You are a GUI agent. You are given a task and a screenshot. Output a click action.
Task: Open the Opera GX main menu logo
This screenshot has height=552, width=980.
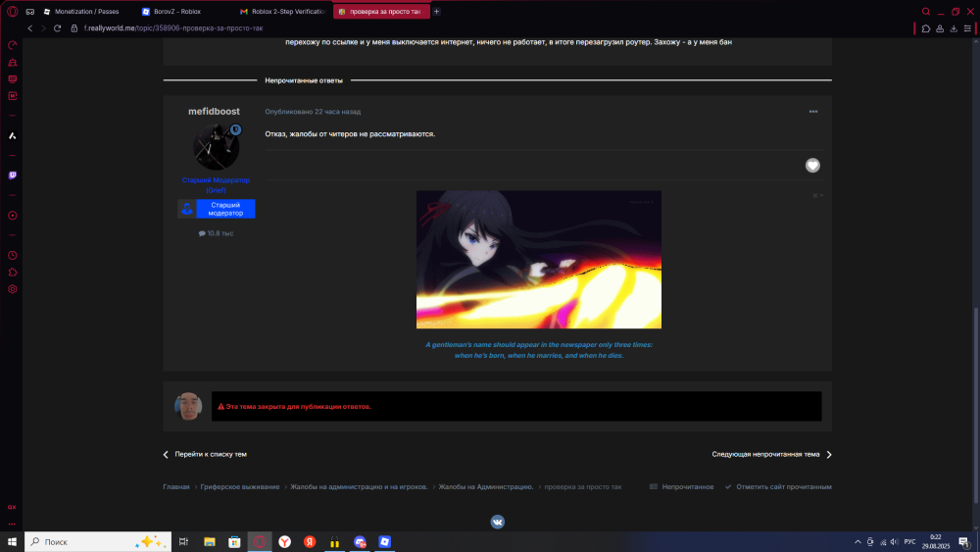[x=12, y=11]
